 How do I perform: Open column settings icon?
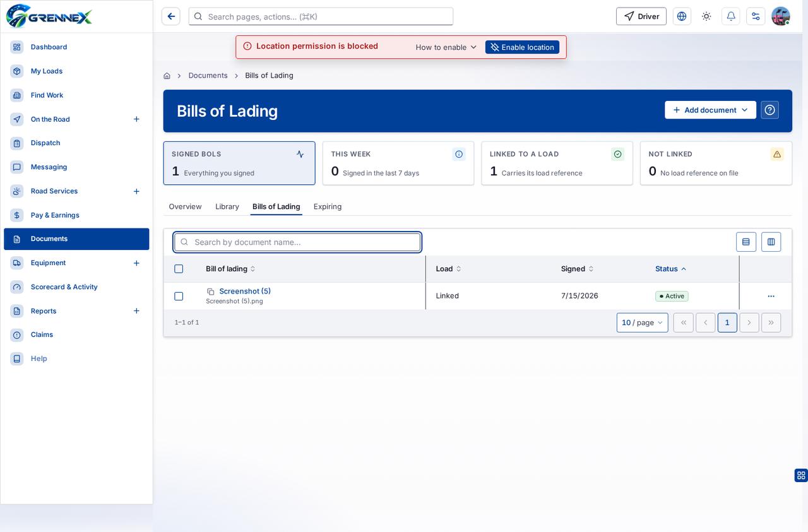pyautogui.click(x=771, y=242)
